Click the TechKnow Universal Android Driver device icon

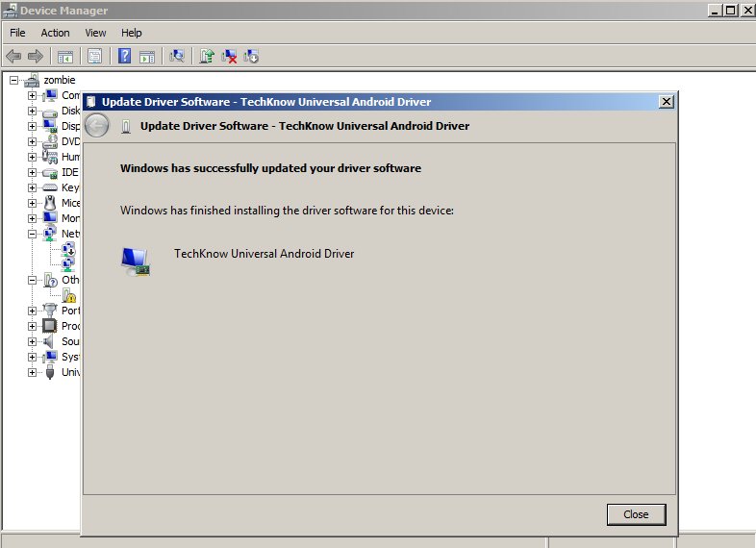point(136,262)
